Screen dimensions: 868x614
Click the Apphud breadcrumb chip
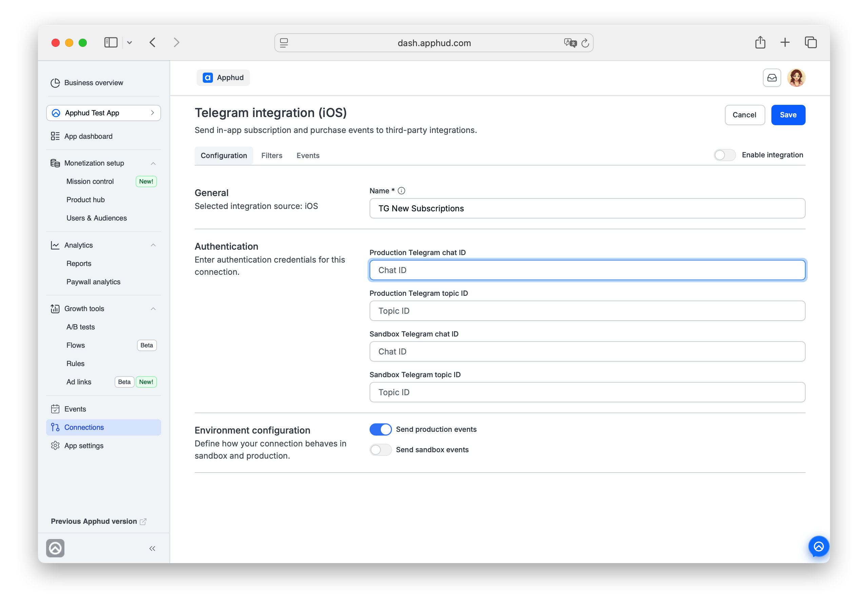[x=223, y=78]
